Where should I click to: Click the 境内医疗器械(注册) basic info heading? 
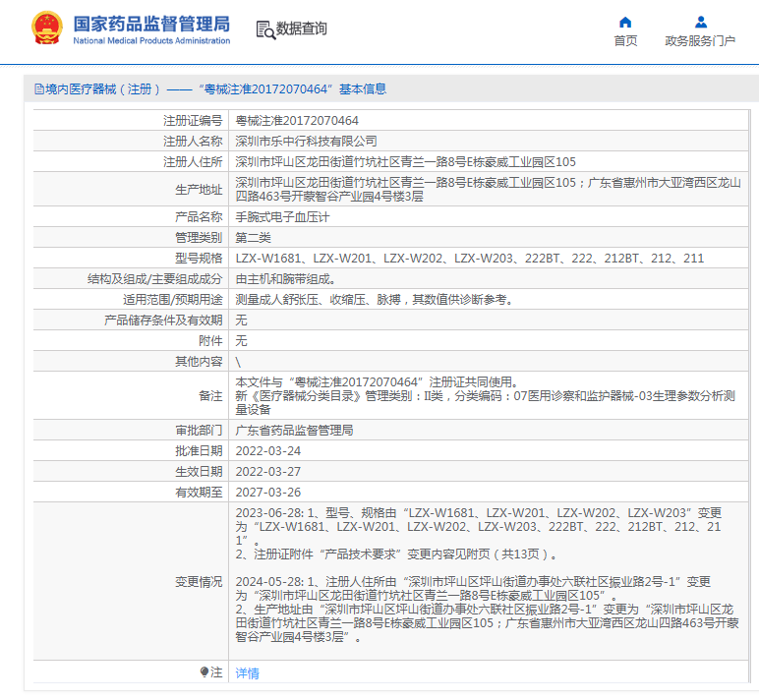(x=215, y=89)
